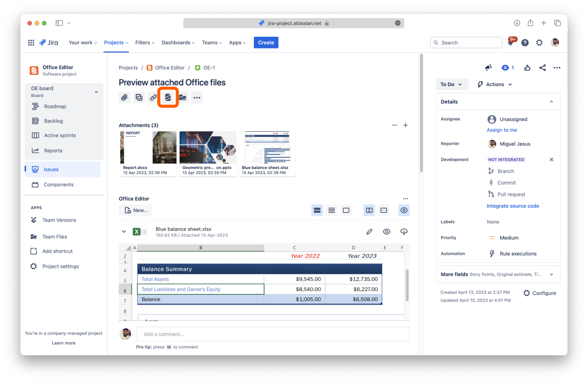
Task: Click Integrate source code link
Action: pyautogui.click(x=513, y=206)
